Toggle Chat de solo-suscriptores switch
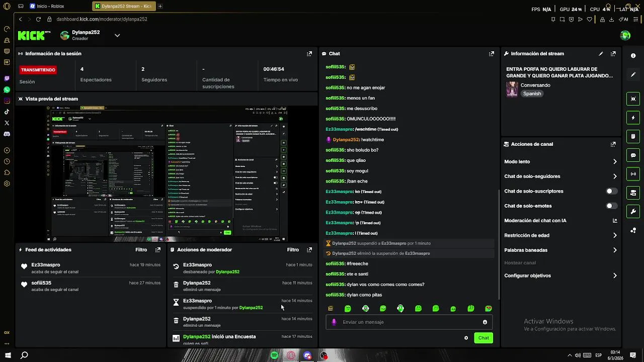Image resolution: width=644 pixels, height=362 pixels. [x=611, y=191]
